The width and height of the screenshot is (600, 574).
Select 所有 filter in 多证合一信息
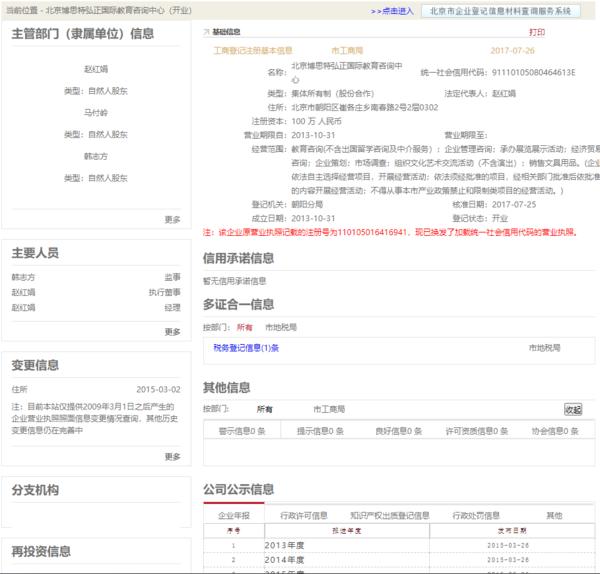(244, 327)
